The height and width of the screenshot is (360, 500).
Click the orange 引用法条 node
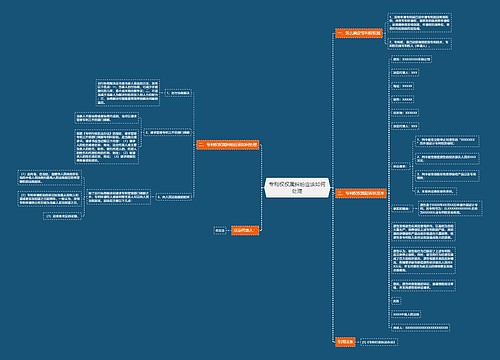point(345,342)
